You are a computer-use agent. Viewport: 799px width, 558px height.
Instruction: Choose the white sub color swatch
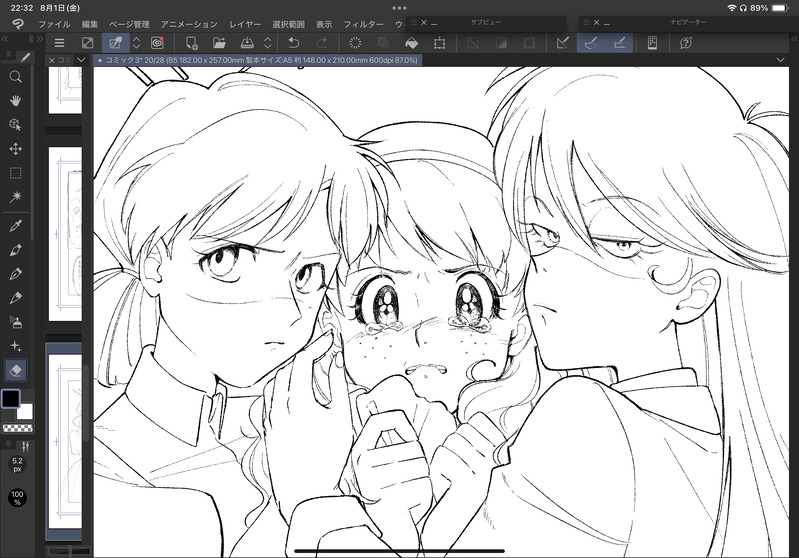click(25, 412)
